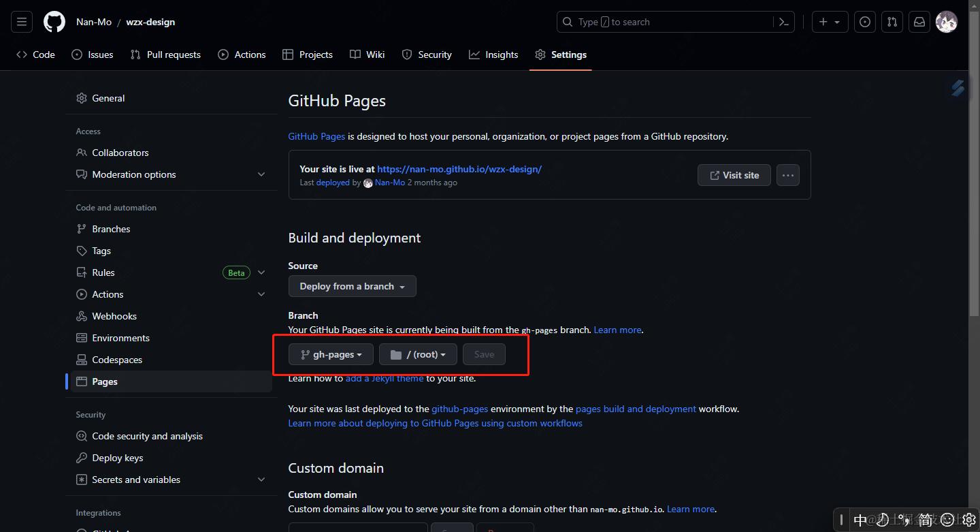The width and height of the screenshot is (980, 532).
Task: Click the GitHub Pages documentation link
Action: (x=316, y=136)
